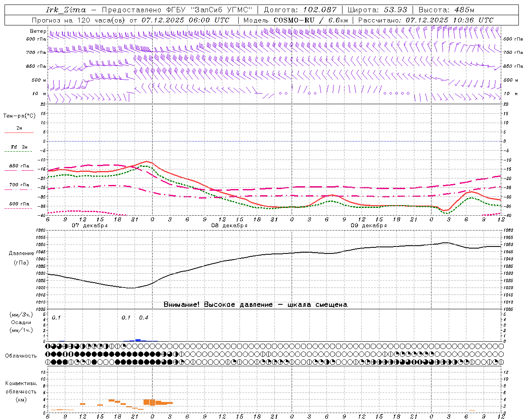The image size is (525, 420).
Task: Click the Ветер wind panel label
Action: coord(38,31)
